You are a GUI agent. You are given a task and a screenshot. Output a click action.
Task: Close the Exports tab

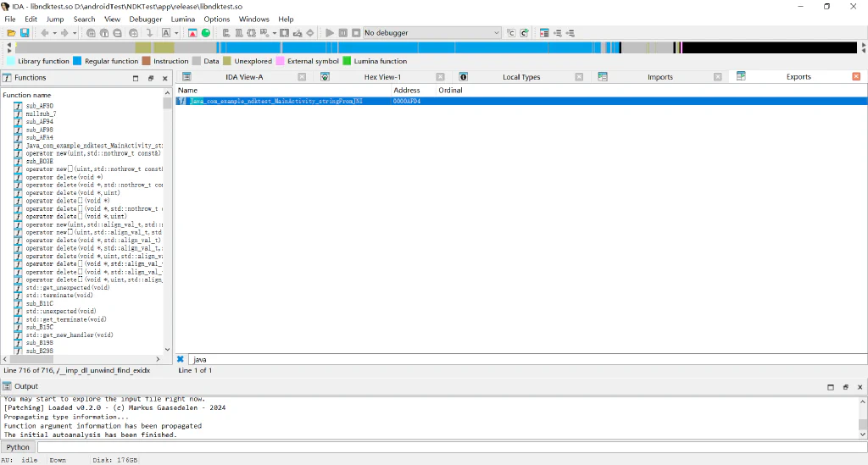[856, 76]
